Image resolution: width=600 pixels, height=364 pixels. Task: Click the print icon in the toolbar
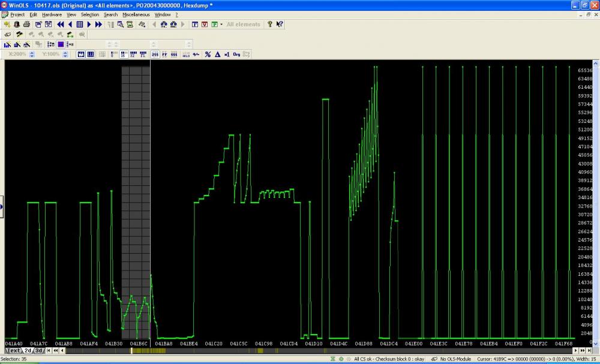point(26,25)
